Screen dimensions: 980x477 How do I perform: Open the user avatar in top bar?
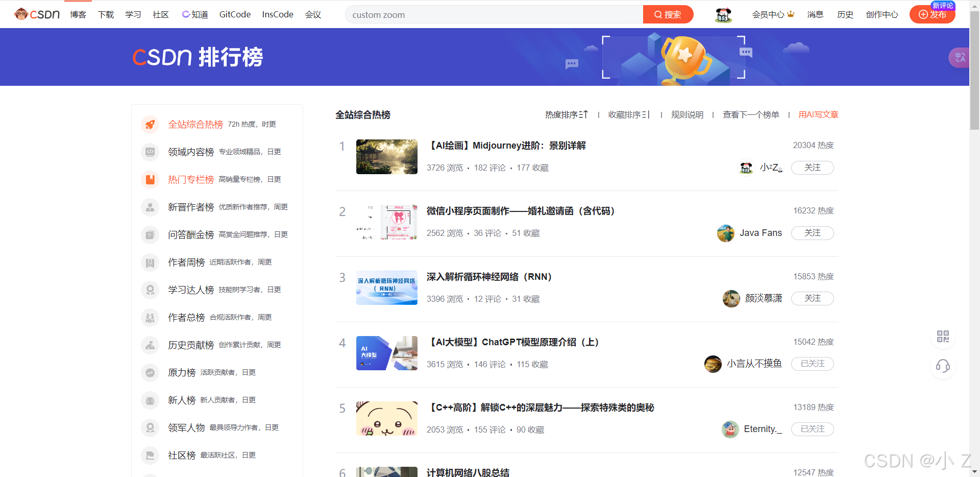pos(723,15)
